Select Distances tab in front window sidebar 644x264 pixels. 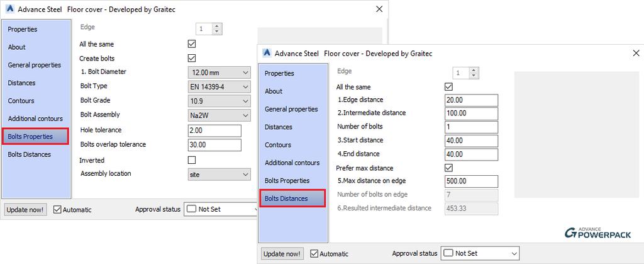click(x=292, y=127)
